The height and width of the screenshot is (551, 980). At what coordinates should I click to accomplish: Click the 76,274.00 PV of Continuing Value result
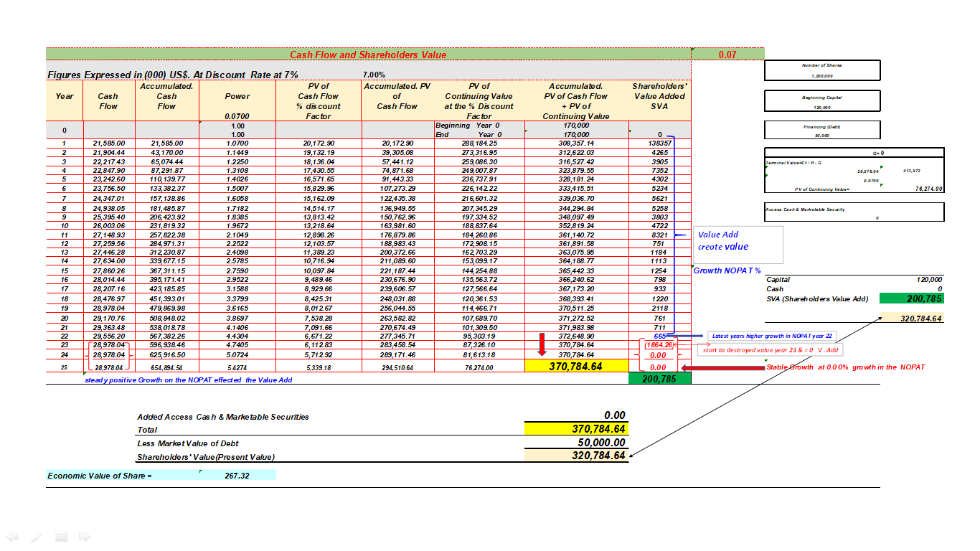(x=929, y=189)
